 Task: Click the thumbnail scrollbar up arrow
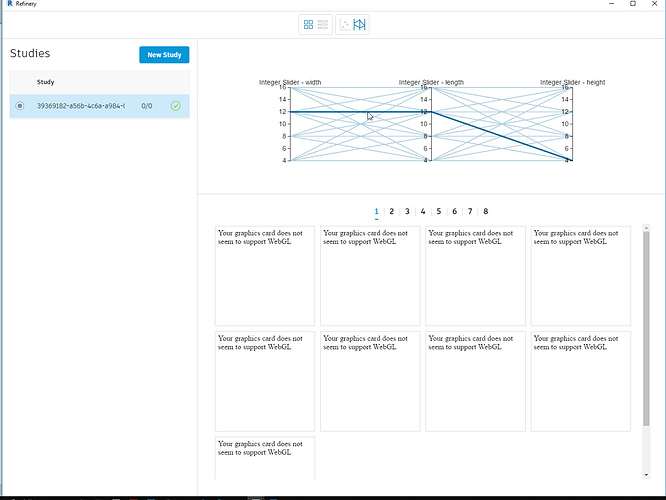[x=646, y=228]
